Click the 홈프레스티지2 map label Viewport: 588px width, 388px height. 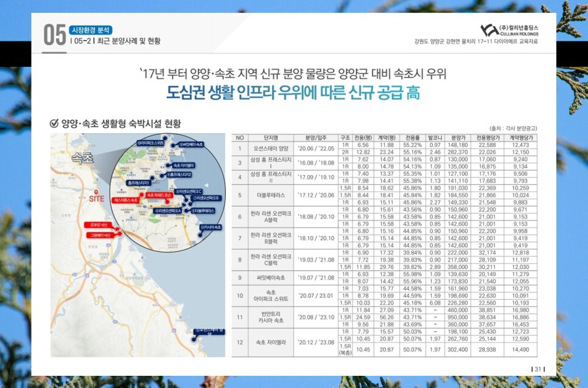(179, 175)
